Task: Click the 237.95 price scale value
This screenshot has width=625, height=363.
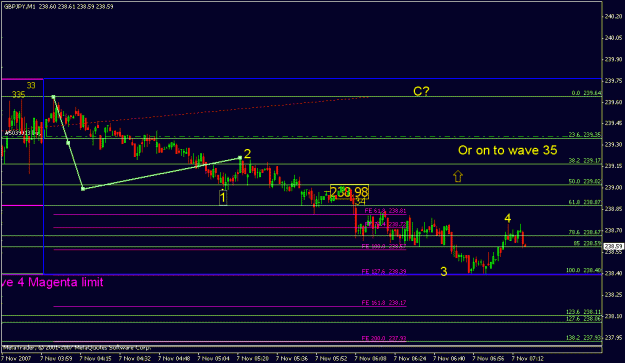Action: click(613, 337)
